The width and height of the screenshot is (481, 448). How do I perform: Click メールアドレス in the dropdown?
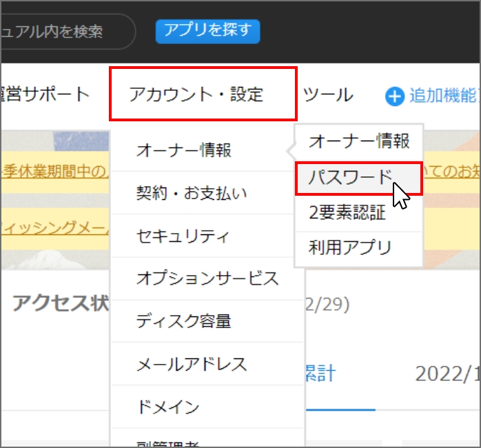(x=191, y=364)
